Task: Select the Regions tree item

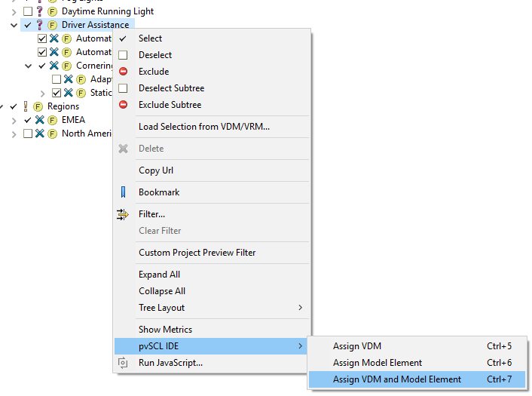Action: (x=63, y=106)
